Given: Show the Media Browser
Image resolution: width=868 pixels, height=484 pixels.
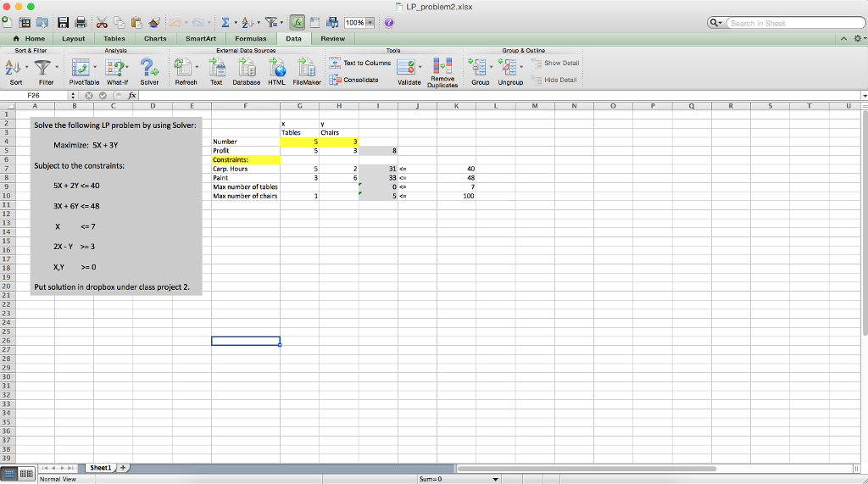Looking at the screenshot, I should 332,23.
